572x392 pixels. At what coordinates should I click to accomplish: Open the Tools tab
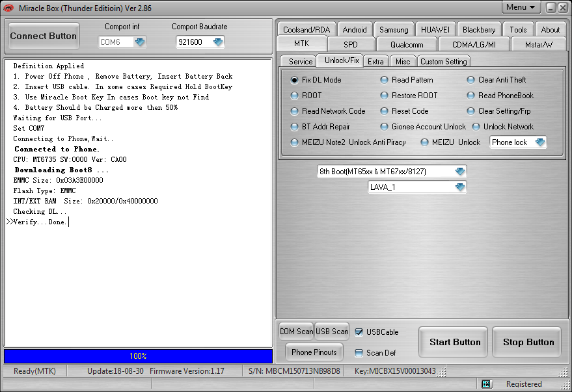(518, 29)
